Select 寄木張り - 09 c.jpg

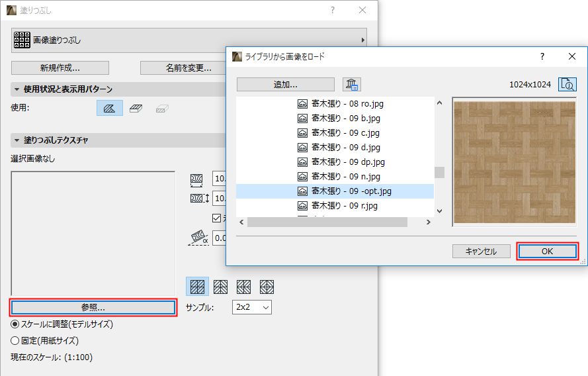click(x=345, y=133)
